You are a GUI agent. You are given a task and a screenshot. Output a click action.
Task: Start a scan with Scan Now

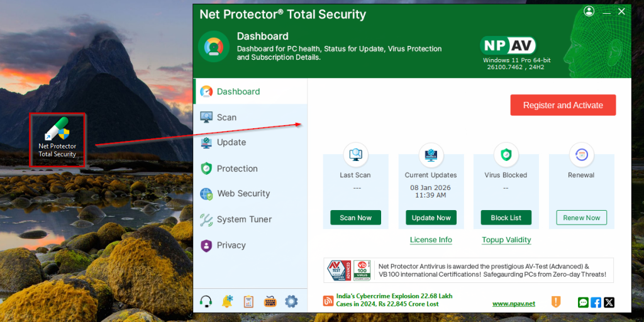(x=356, y=218)
